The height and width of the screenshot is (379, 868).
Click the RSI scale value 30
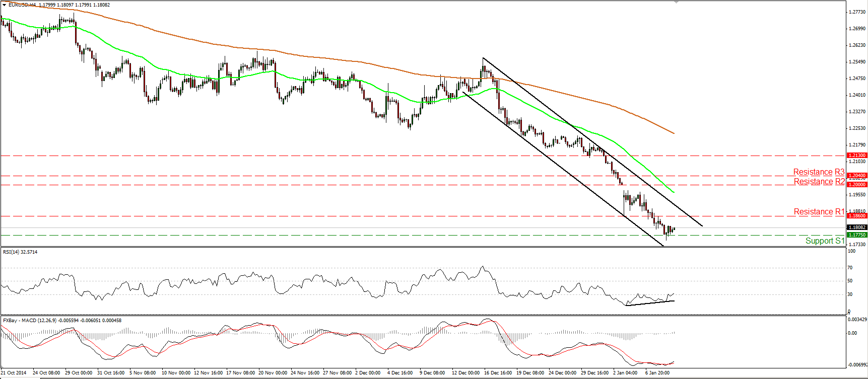point(850,294)
